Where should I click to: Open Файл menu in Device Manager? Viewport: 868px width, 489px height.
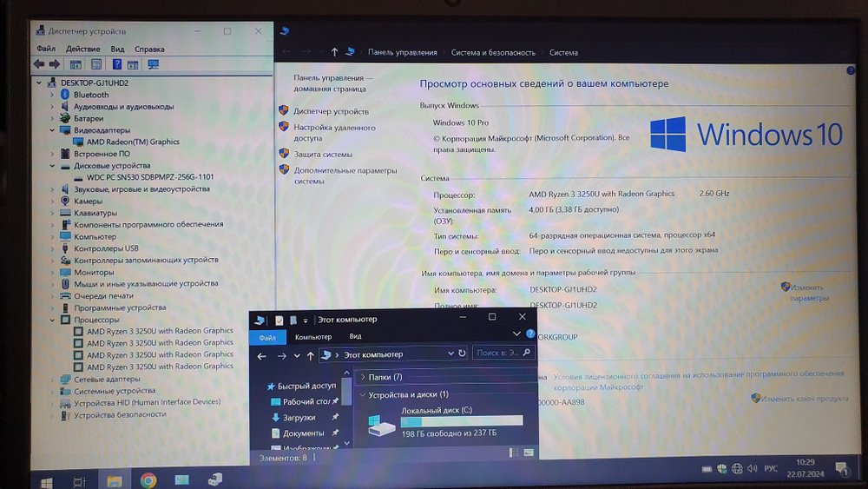[x=46, y=49]
